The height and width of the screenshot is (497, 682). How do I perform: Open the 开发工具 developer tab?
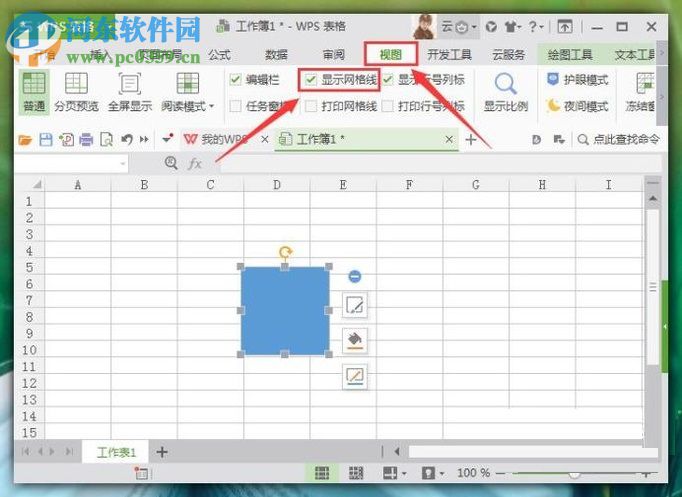click(x=449, y=55)
